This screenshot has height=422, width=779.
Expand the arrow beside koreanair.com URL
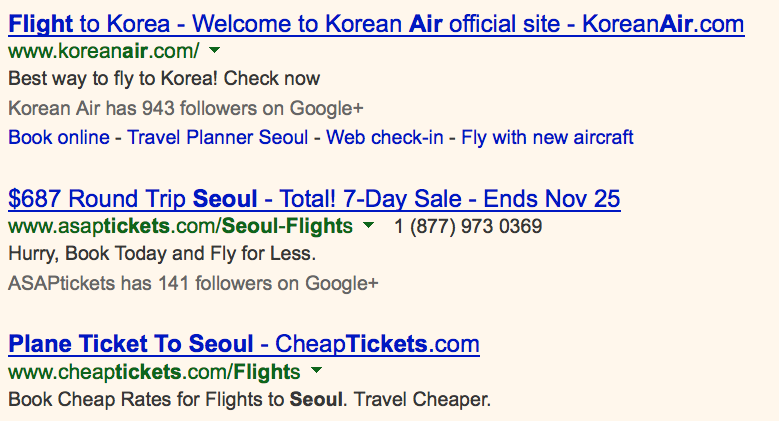coord(215,49)
